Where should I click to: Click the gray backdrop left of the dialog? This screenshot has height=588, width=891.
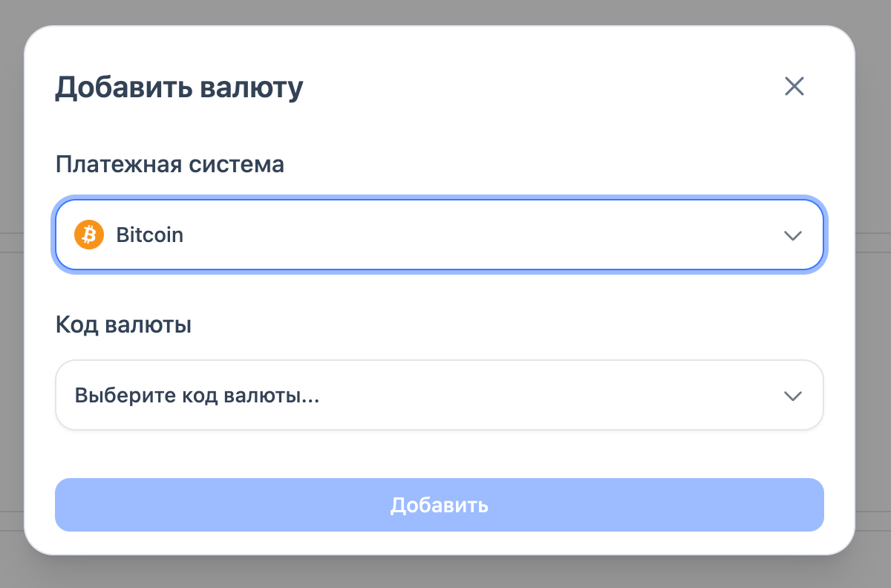pos(11,297)
